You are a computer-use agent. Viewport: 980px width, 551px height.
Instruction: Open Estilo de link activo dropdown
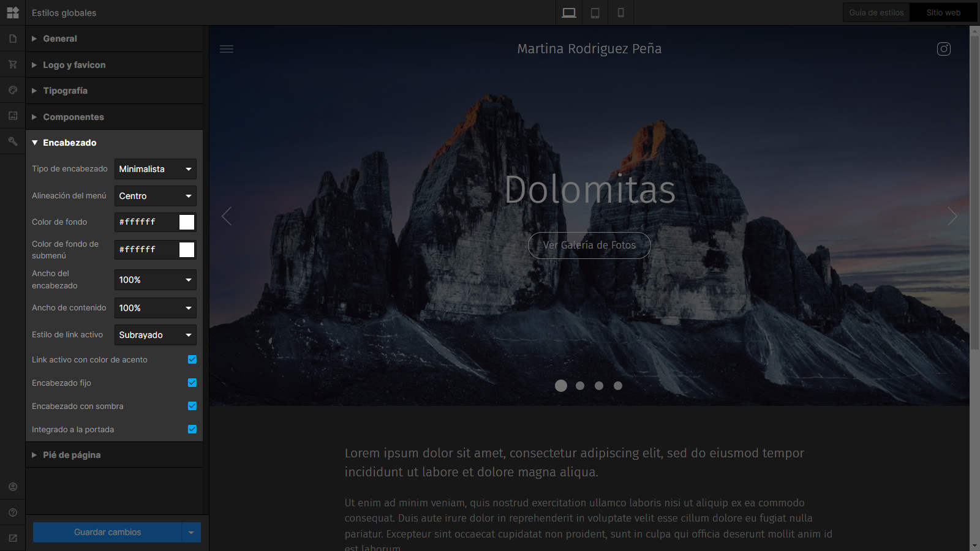pos(155,335)
